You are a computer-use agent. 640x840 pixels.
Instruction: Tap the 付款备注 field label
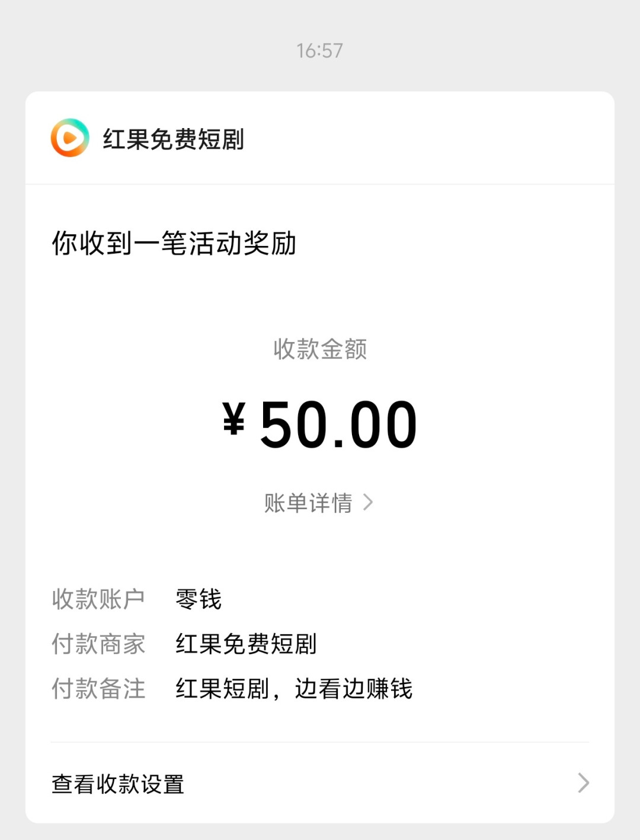pos(98,689)
